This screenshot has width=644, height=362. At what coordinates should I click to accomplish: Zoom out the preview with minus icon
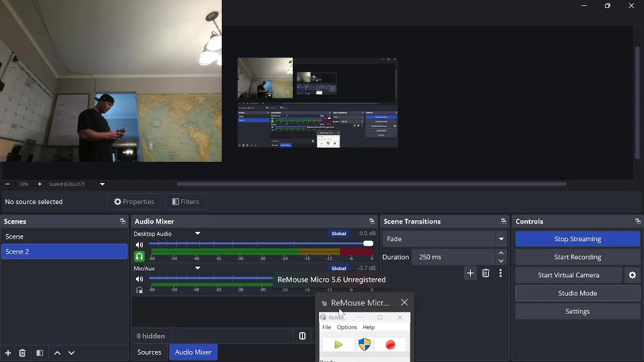pyautogui.click(x=8, y=184)
